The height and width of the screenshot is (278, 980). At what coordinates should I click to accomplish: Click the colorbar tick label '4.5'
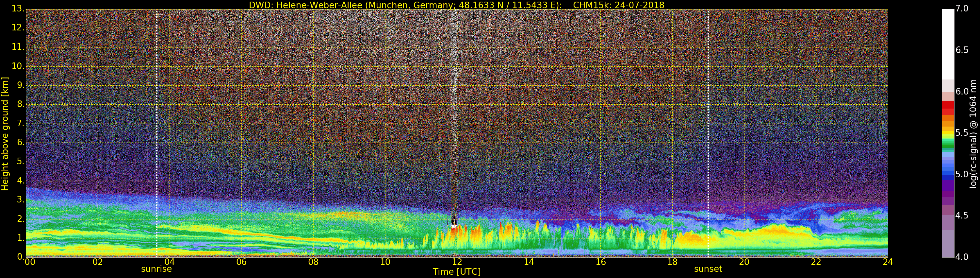[962, 216]
